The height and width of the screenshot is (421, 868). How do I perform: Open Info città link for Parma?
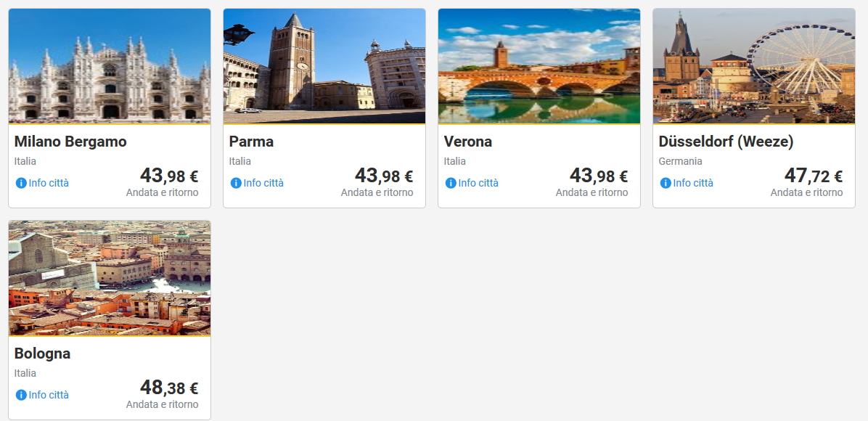(263, 183)
